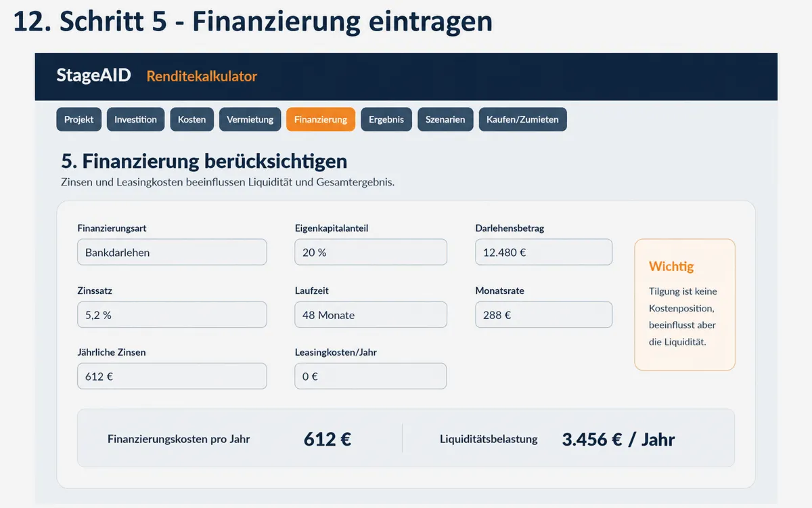Click the Finanzierungsart label

[112, 228]
